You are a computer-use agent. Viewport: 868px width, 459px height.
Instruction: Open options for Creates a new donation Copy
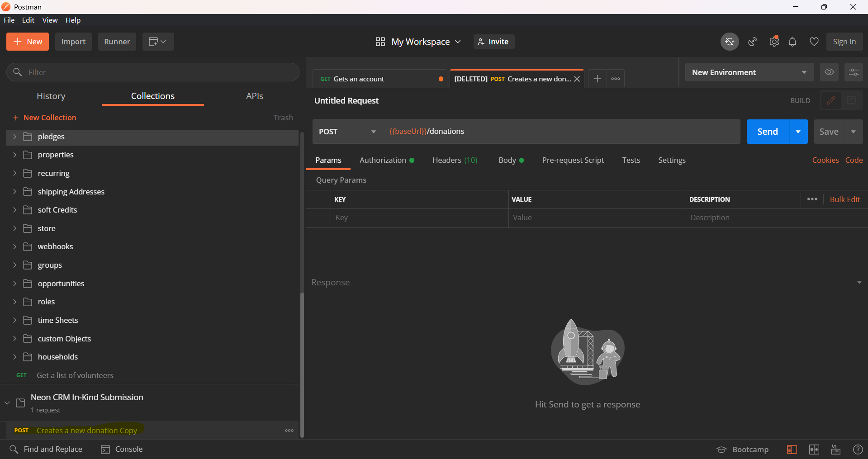click(289, 431)
